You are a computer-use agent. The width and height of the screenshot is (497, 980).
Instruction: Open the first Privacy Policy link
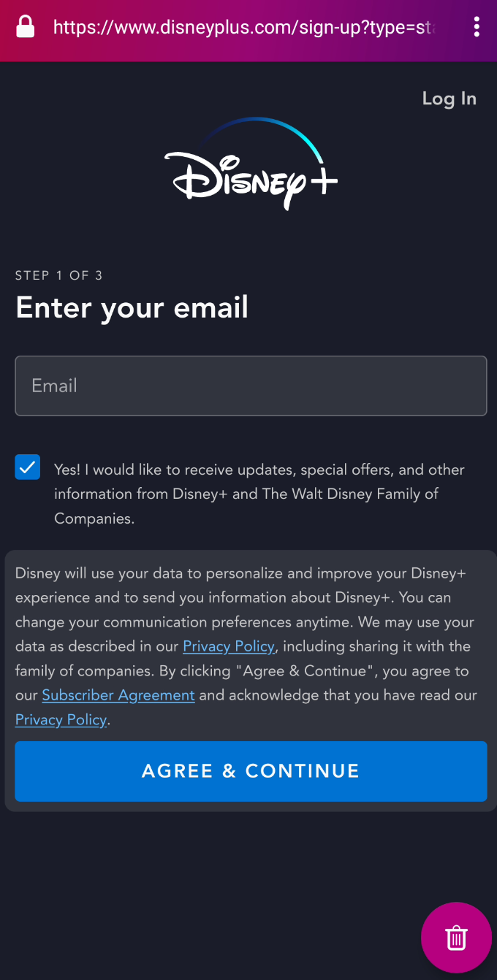click(228, 646)
